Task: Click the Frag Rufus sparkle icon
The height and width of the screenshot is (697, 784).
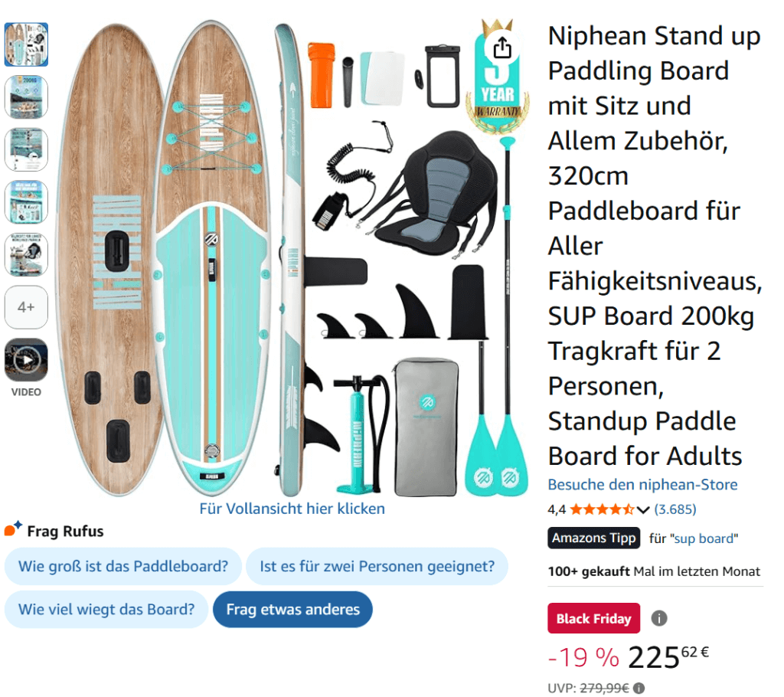Action: click(13, 530)
